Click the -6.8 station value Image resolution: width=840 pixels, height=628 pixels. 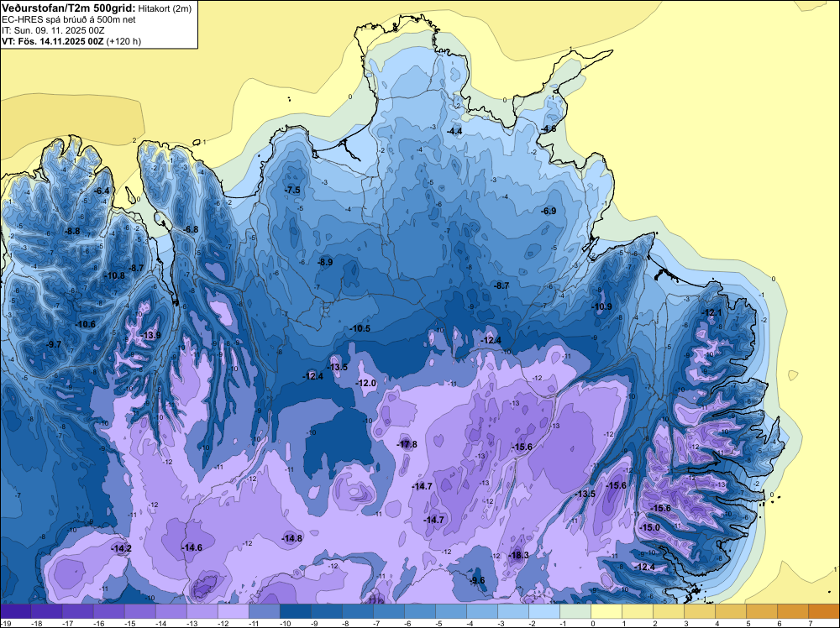pyautogui.click(x=191, y=229)
